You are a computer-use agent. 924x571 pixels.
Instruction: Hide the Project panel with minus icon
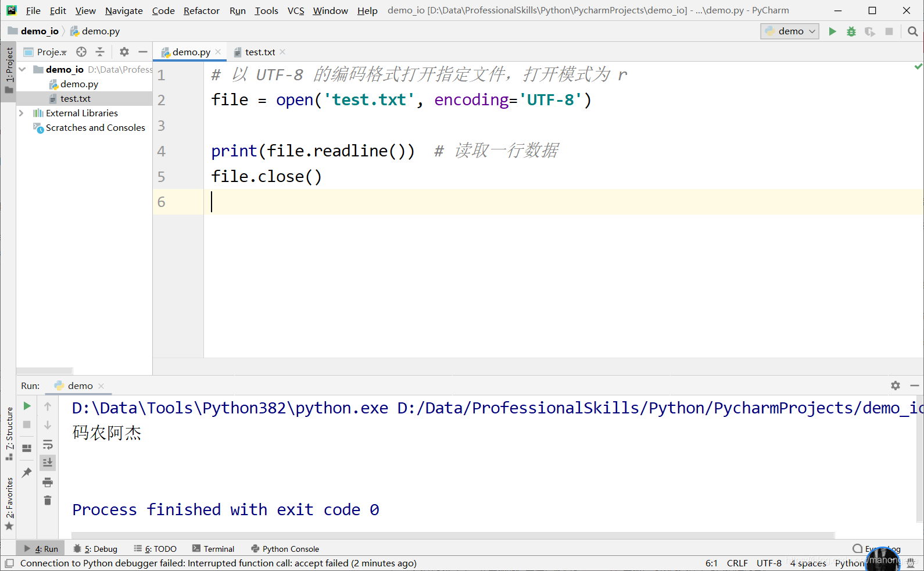[143, 52]
